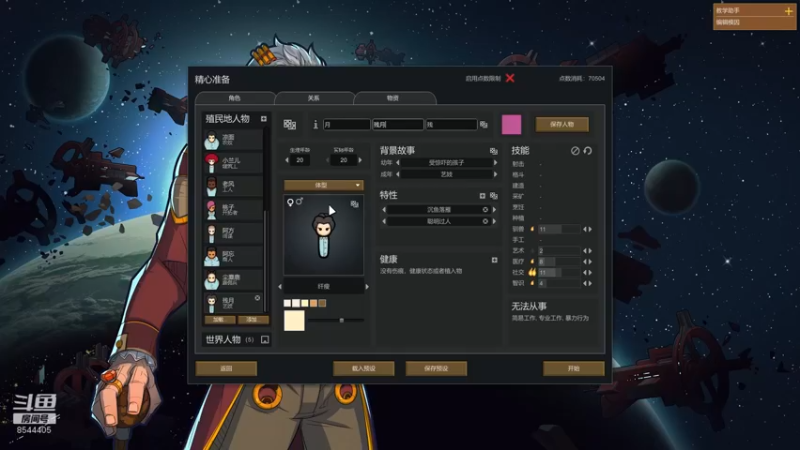Cycle to next trait after 沉鱼落雁

pos(494,210)
